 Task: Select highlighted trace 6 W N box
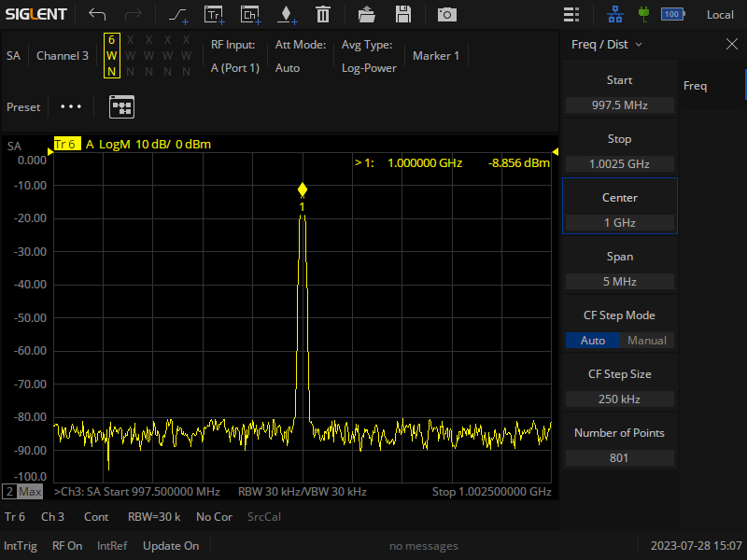coord(111,55)
